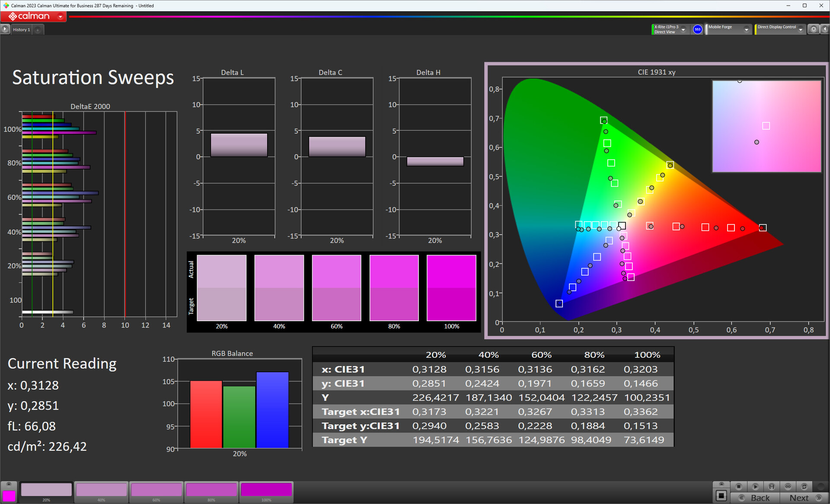Select the 20% saturation swatch in bottom strip

[x=46, y=492]
